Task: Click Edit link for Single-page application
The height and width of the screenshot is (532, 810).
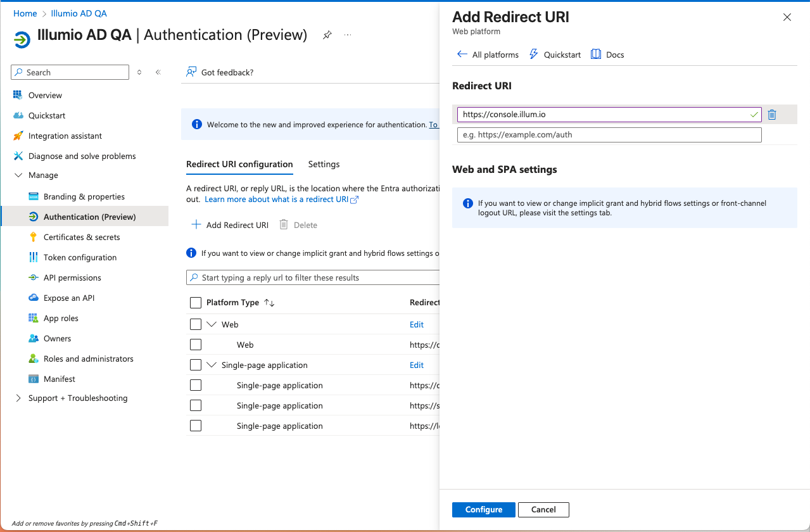Action: (x=417, y=365)
